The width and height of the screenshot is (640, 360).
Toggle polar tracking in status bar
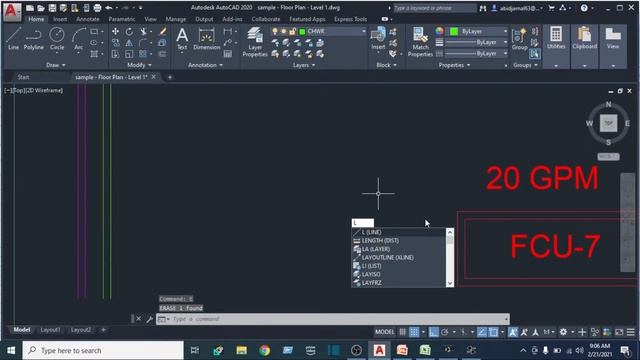click(x=445, y=332)
